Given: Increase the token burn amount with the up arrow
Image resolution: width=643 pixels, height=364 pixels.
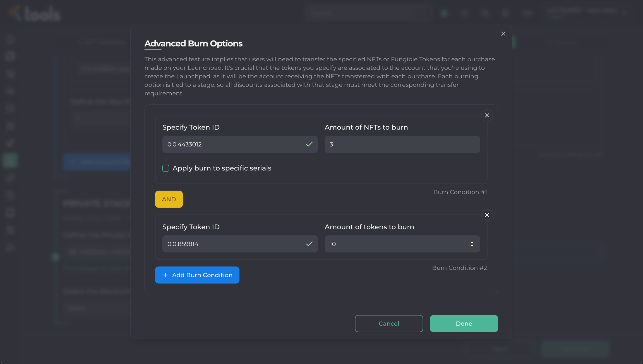Looking at the screenshot, I should [472, 242].
